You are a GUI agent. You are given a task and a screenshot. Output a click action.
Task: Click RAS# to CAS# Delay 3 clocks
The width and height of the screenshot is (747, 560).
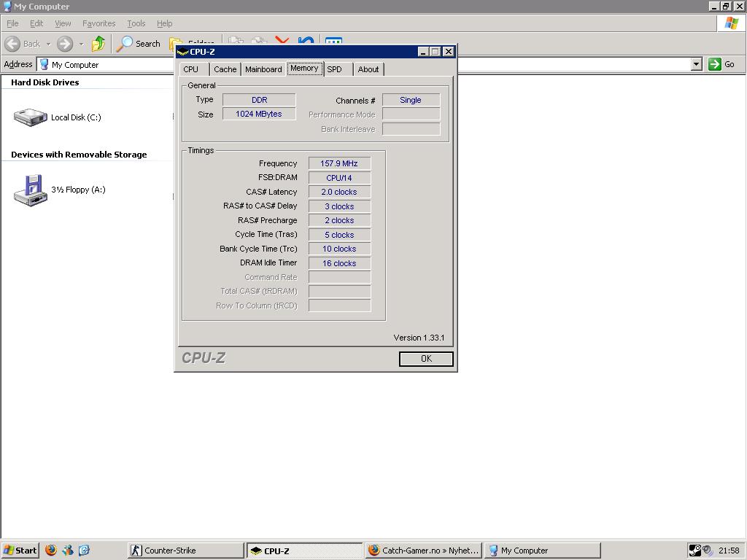click(339, 206)
